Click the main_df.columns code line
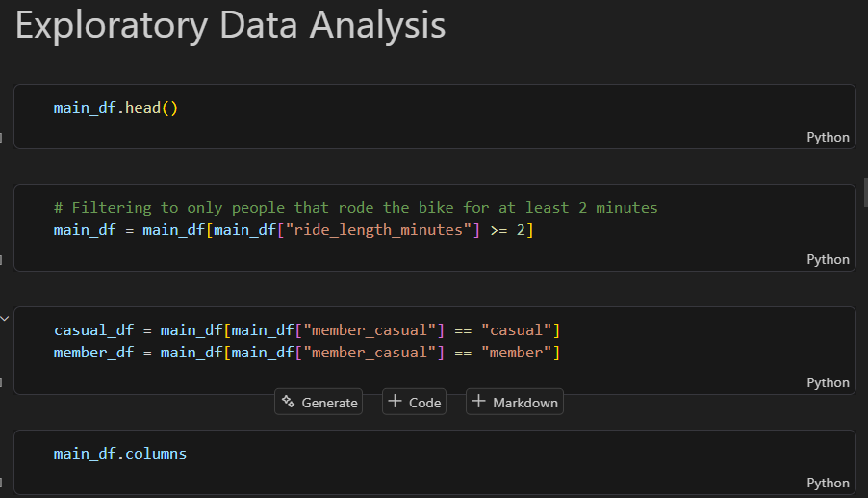The width and height of the screenshot is (868, 498). click(x=120, y=453)
